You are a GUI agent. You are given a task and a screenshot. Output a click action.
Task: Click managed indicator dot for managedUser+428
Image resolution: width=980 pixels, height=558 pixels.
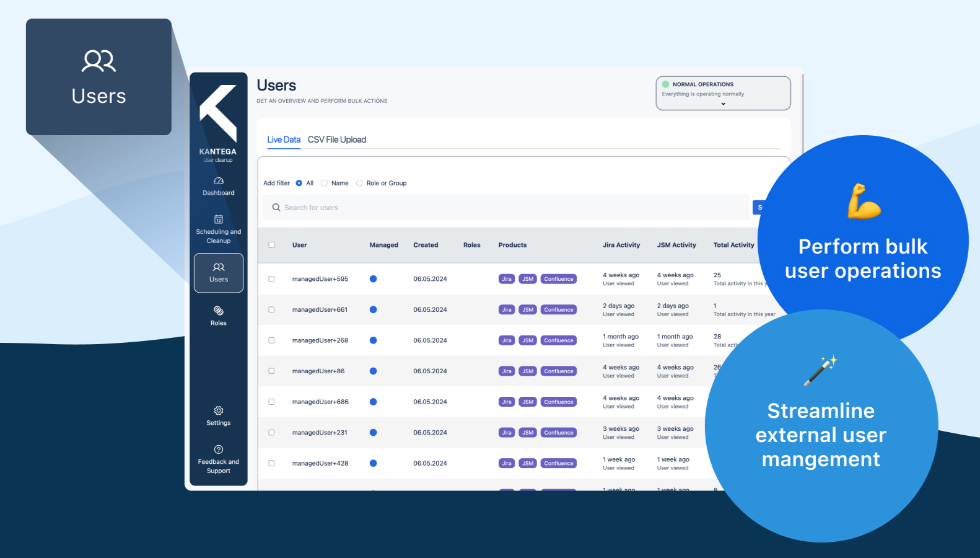coord(374,463)
